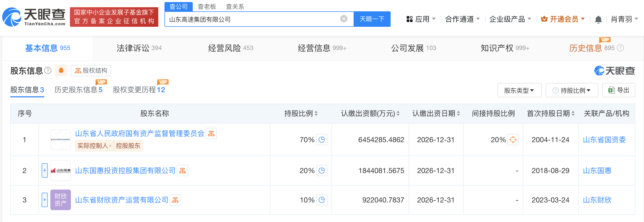Click indirect holding icon beside 20% in row 1

pyautogui.click(x=513, y=140)
